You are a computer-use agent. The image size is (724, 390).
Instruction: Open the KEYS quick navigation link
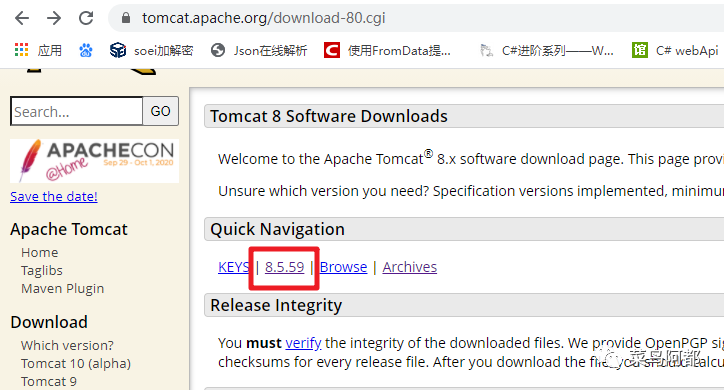pyautogui.click(x=234, y=267)
